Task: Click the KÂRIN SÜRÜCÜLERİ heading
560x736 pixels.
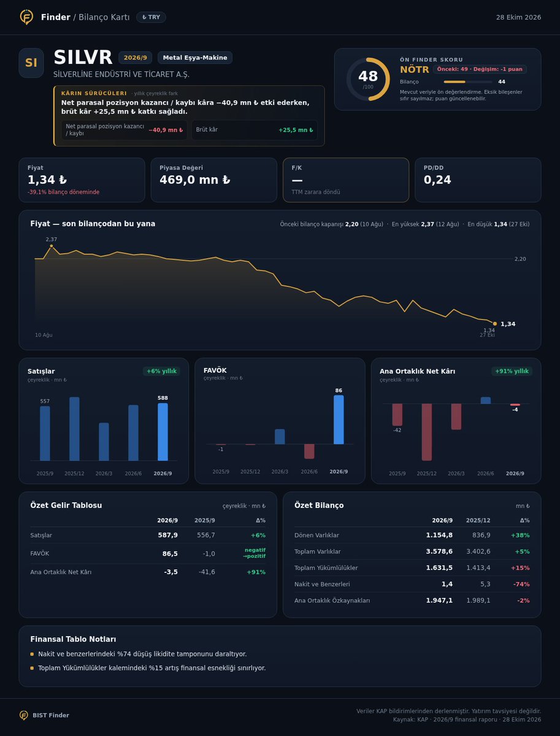Action: (x=94, y=93)
